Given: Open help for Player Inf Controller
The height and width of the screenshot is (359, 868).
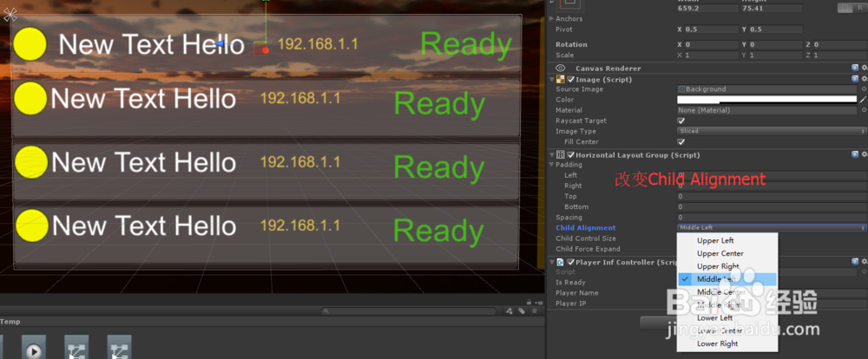Looking at the screenshot, I should (x=855, y=262).
